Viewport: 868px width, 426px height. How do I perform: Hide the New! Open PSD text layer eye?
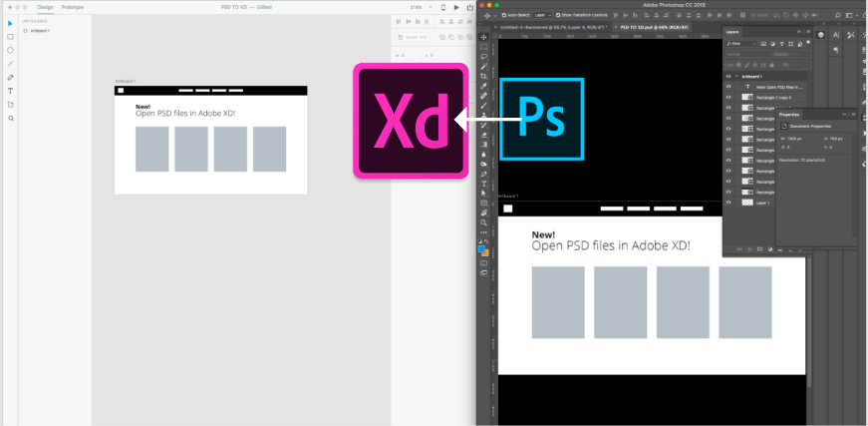pos(728,87)
